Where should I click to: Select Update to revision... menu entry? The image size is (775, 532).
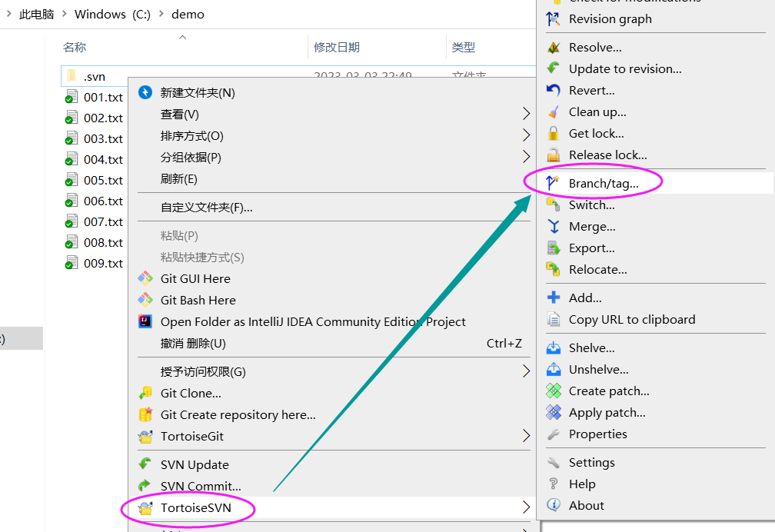click(625, 69)
